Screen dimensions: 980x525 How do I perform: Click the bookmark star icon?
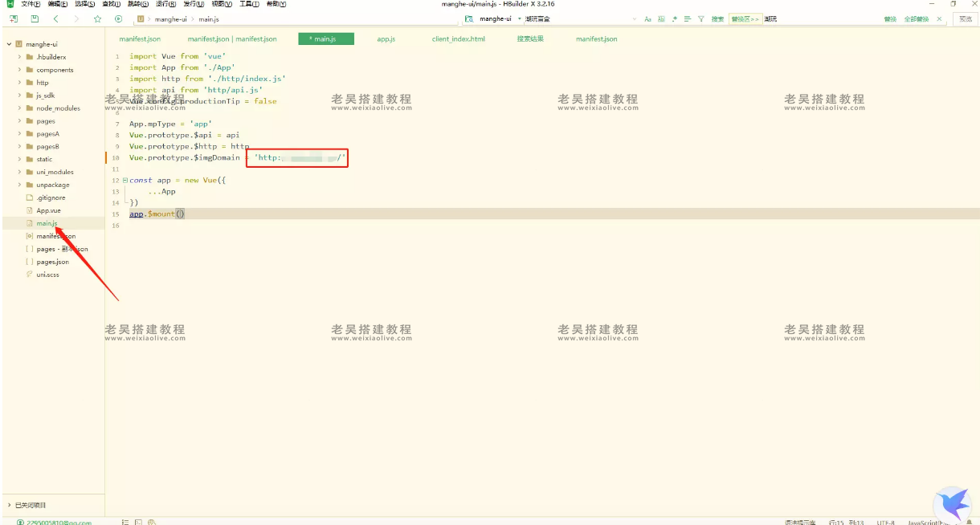[x=97, y=18]
